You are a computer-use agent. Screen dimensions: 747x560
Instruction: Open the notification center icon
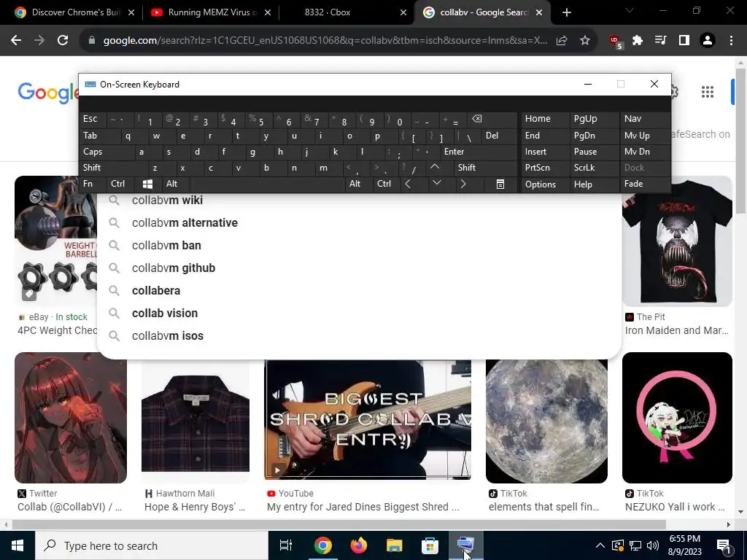pos(724,545)
